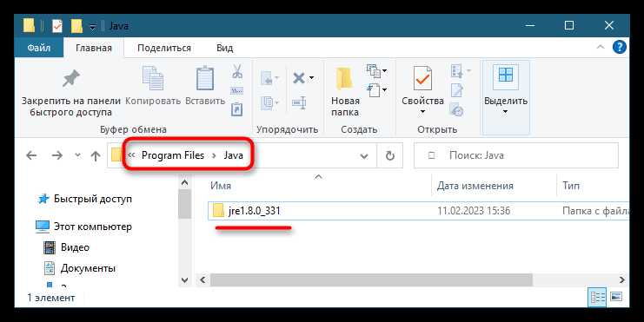This screenshot has height=322, width=644.
Task: Click Program Files in the address path
Action: [x=173, y=155]
